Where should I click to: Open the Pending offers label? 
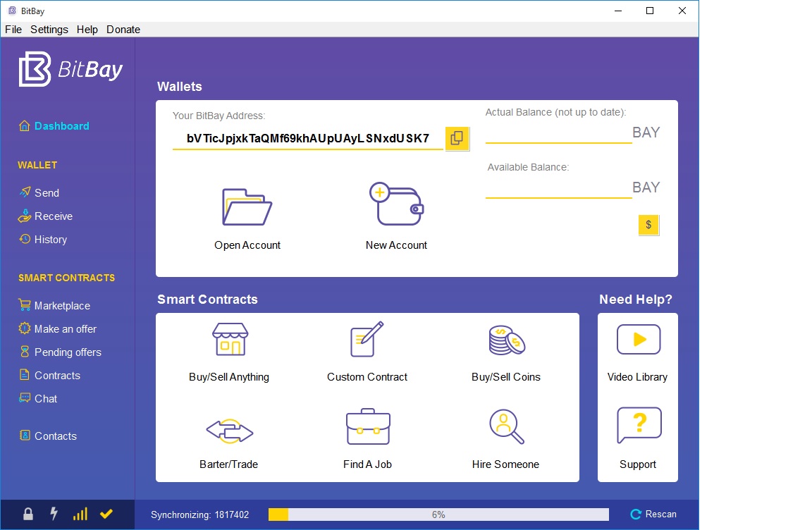(68, 352)
